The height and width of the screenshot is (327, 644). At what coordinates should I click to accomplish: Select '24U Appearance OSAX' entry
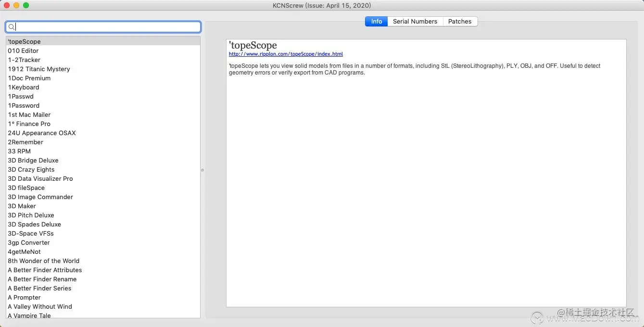tap(103, 133)
